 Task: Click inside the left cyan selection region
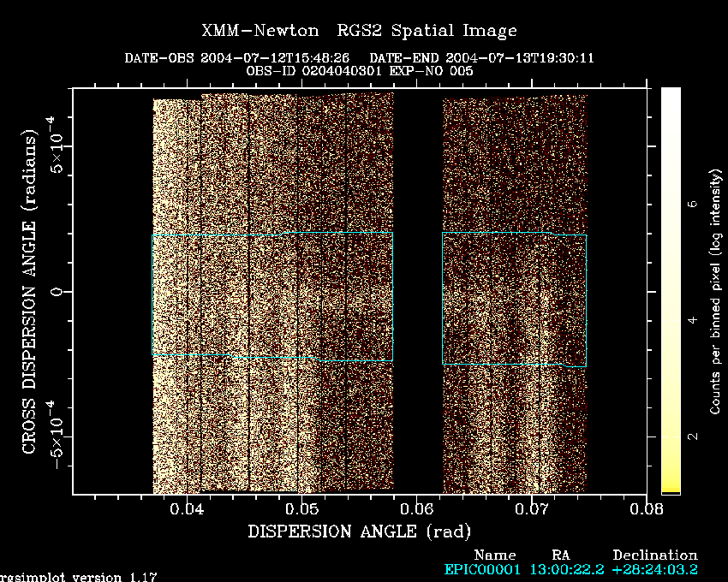272,295
